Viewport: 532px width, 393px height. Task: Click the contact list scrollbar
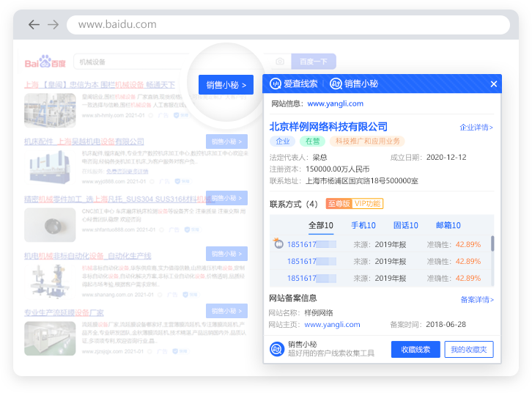click(492, 243)
